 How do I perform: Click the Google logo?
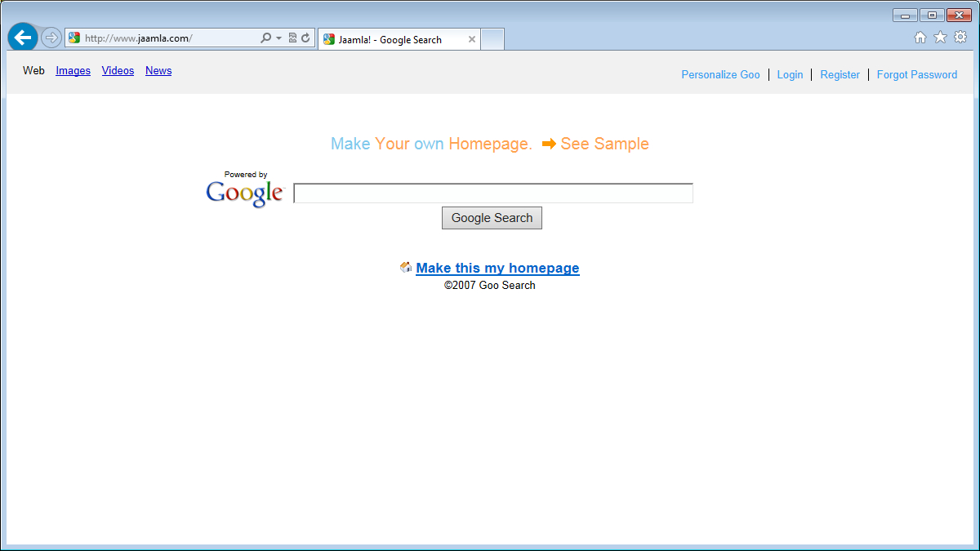(244, 193)
